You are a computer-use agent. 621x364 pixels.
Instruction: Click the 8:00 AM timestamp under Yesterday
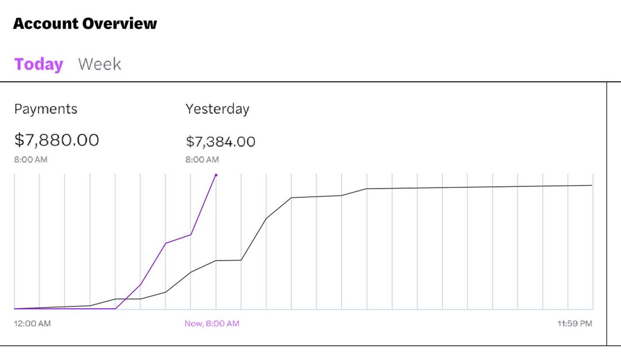tap(201, 160)
